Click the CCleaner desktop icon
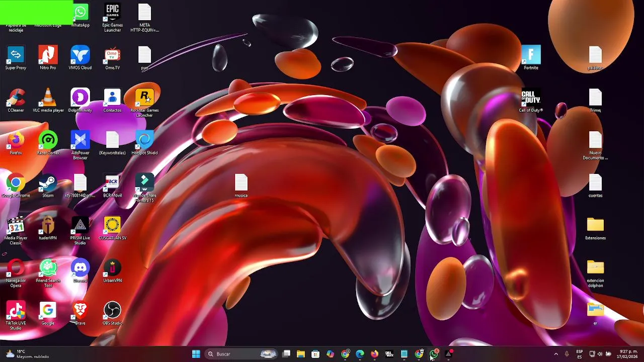This screenshot has height=362, width=644. pos(16,101)
